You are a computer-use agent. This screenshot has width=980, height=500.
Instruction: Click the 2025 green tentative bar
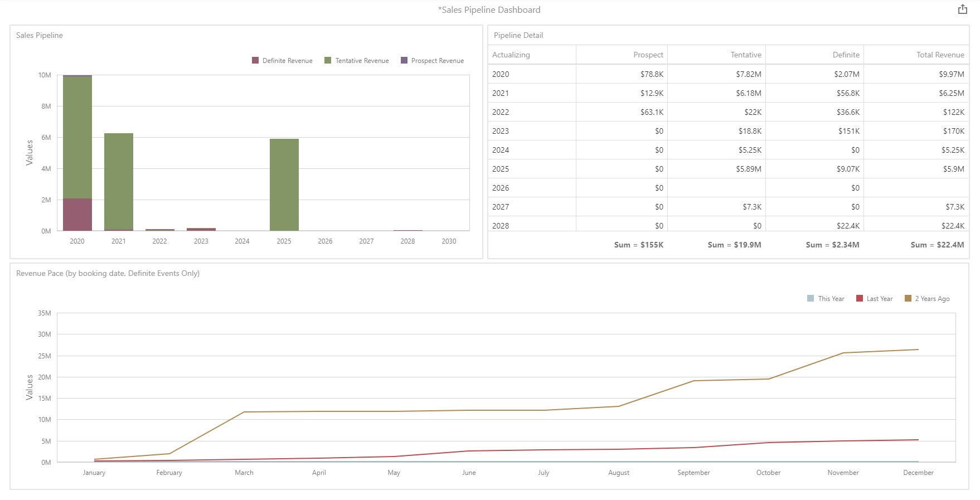click(x=284, y=184)
